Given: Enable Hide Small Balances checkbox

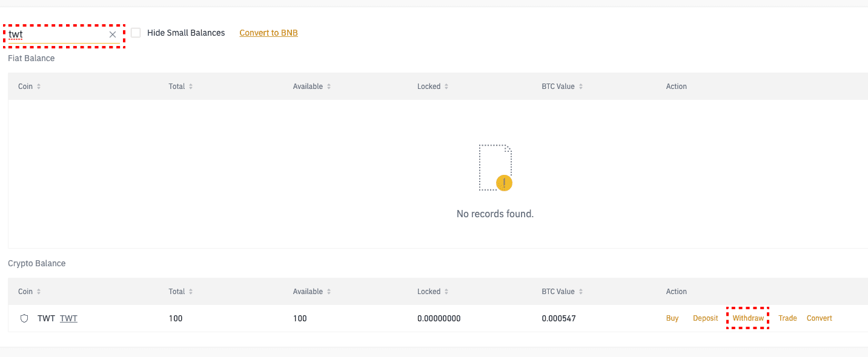Looking at the screenshot, I should pos(136,33).
